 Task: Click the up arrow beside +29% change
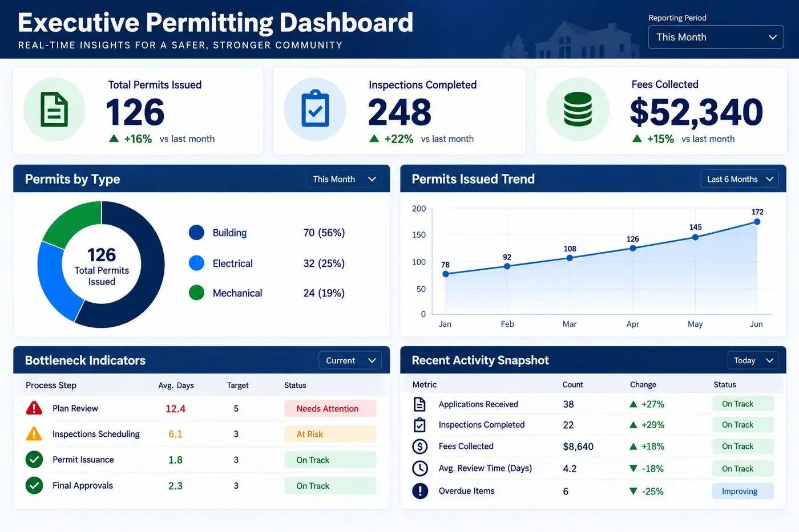tap(633, 425)
